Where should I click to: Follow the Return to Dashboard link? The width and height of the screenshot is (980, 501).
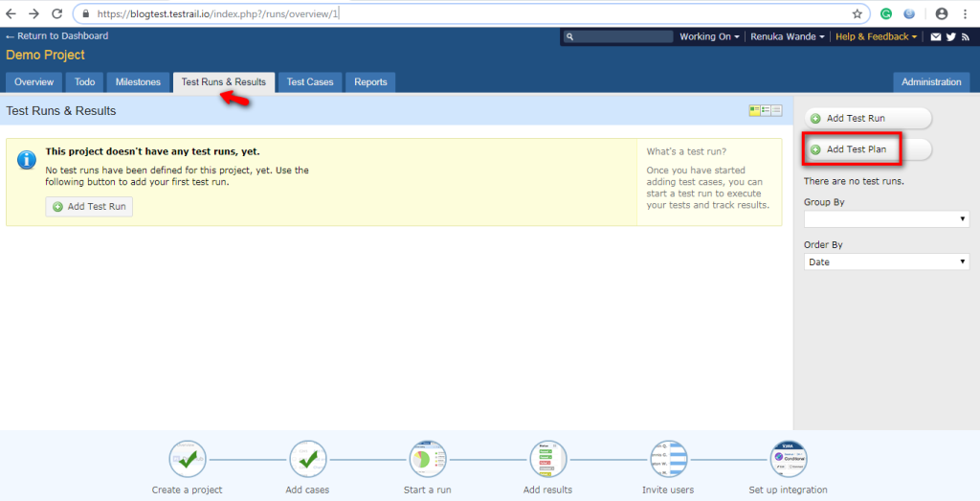57,36
